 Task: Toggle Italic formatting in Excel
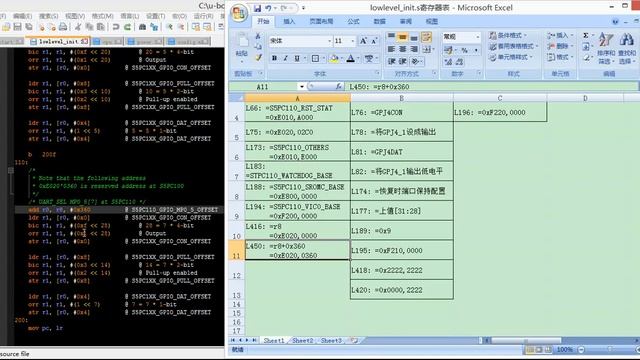pyautogui.click(x=285, y=58)
